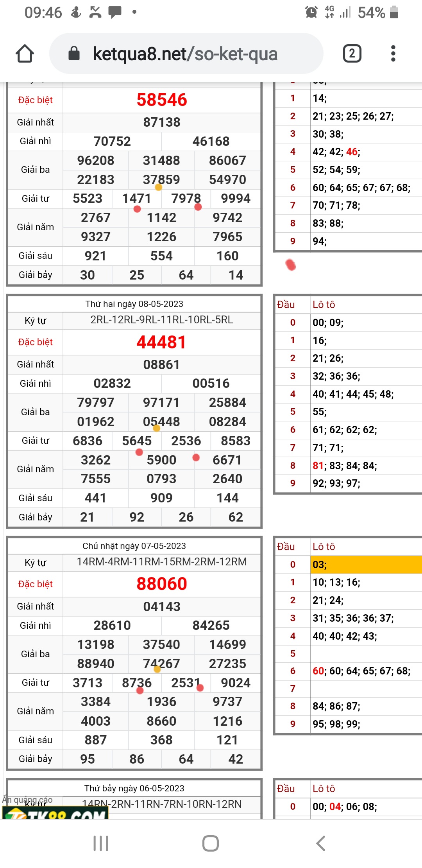
Task: Tap sixth prize number 909
Action: [x=161, y=498]
